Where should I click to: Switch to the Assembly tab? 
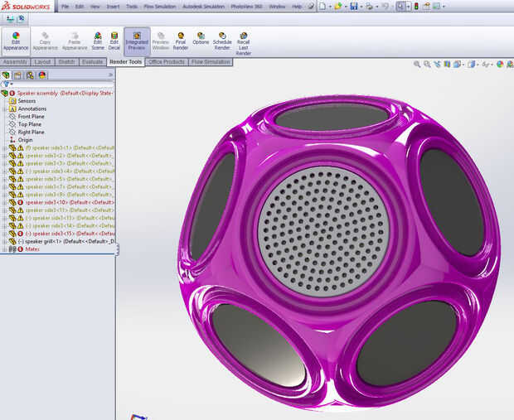(15, 62)
